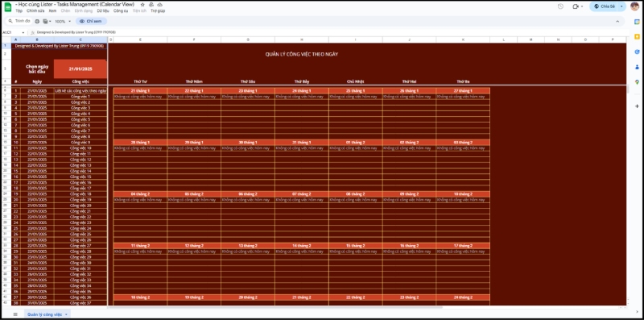Click the "Ngày" column heading cell
This screenshot has height=320, width=644.
coord(37,81)
